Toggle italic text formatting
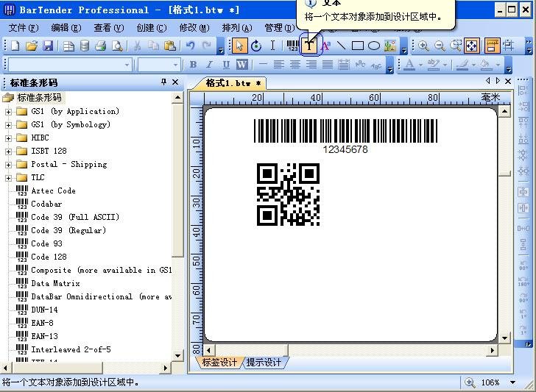The image size is (536, 392). (x=209, y=65)
